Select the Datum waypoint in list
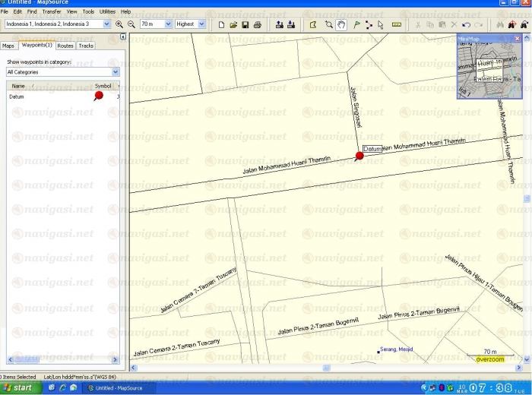Image resolution: width=532 pixels, height=395 pixels. click(17, 97)
